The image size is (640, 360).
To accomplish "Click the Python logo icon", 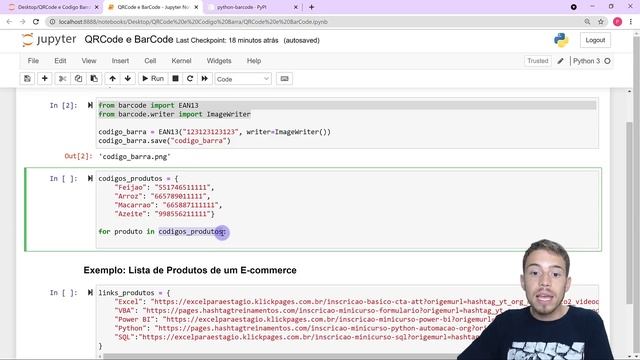I will click(561, 40).
